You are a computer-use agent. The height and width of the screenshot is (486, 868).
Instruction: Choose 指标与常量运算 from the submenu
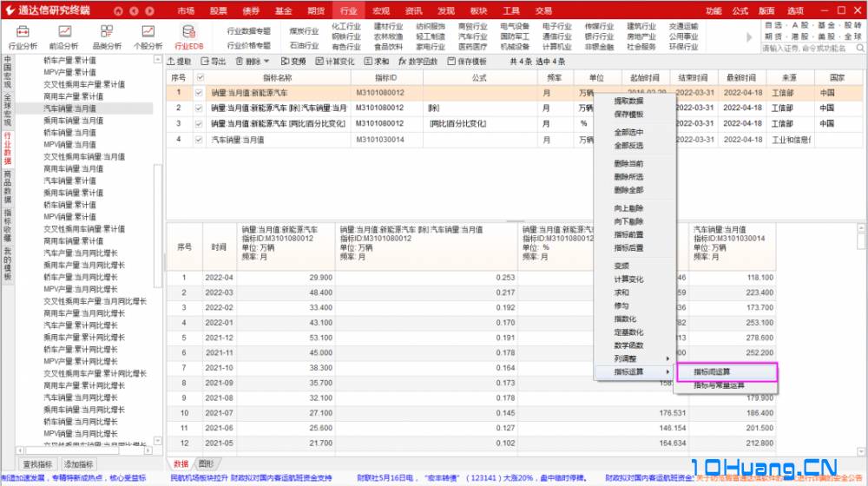719,385
